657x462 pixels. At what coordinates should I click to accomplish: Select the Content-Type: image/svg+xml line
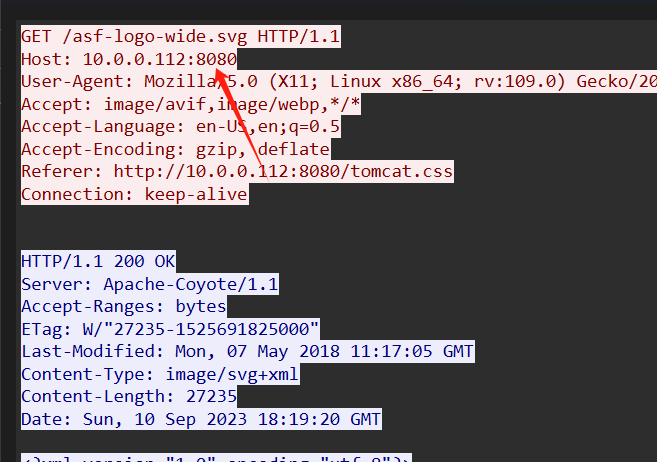coord(160,374)
